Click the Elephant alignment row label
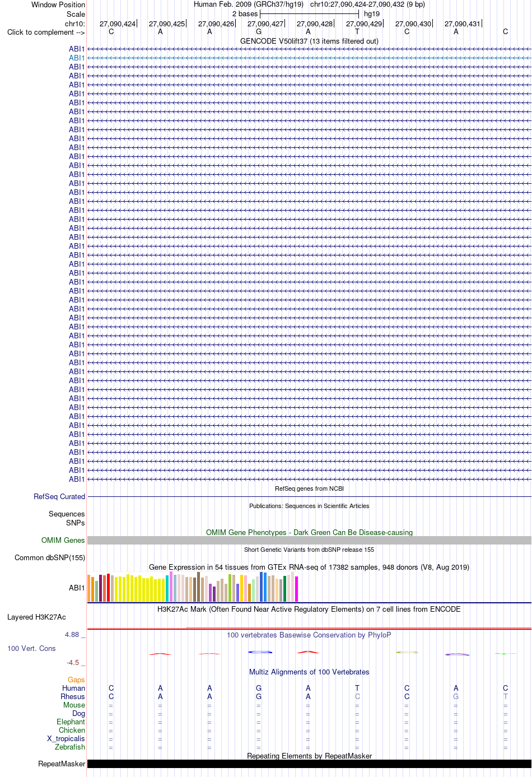Image resolution: width=532 pixels, height=777 pixels. (71, 722)
